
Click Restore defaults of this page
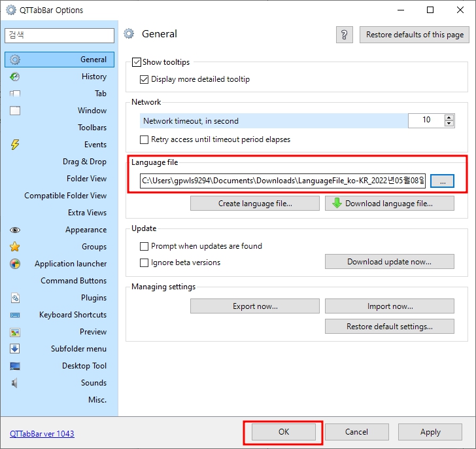[x=415, y=35]
